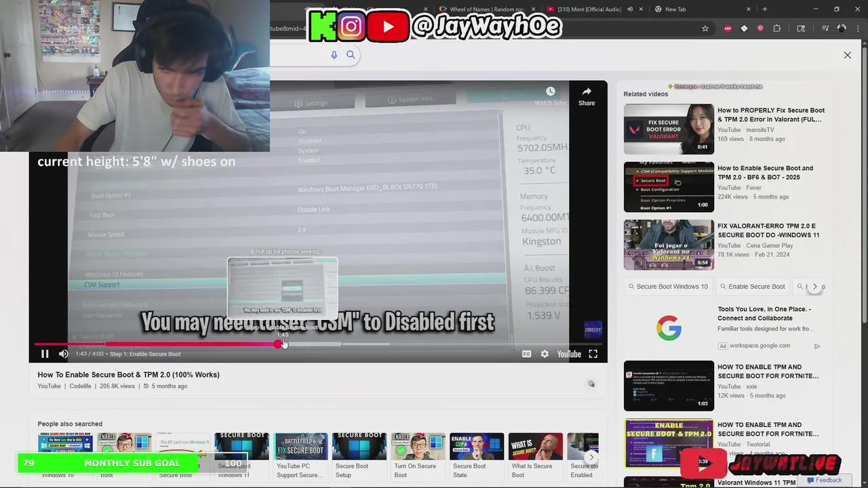Open the Chrome Extensions puzzle menu

[x=777, y=28]
